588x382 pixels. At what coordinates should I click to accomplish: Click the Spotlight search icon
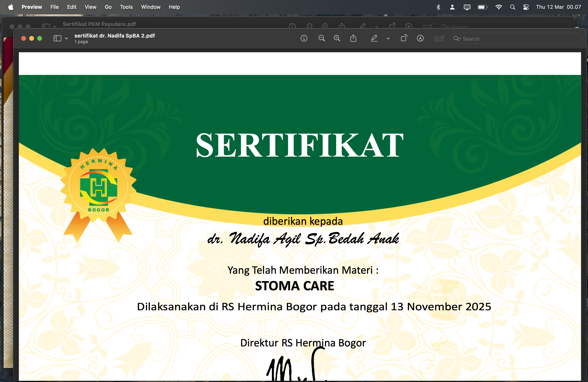pyautogui.click(x=512, y=7)
